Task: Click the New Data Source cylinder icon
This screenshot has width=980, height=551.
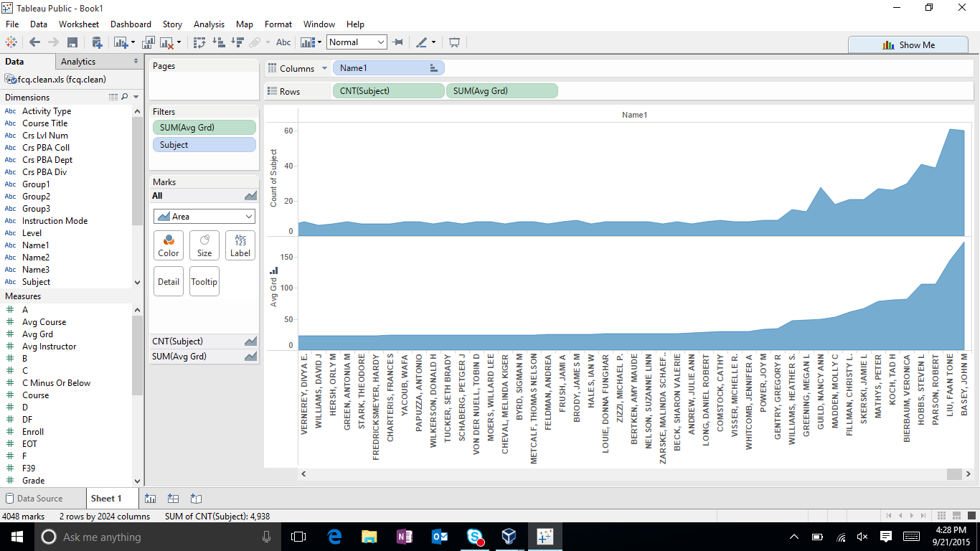Action: (x=96, y=42)
